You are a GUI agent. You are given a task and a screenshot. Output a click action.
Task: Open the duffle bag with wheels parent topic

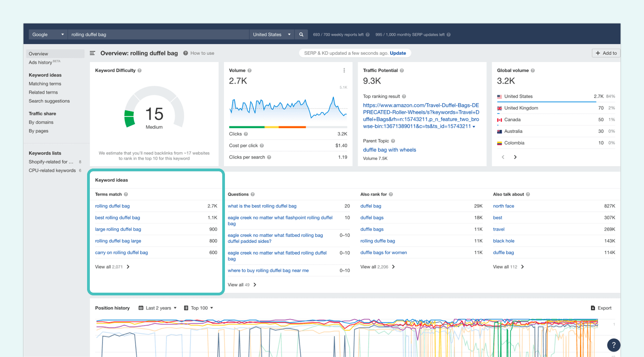(x=389, y=150)
